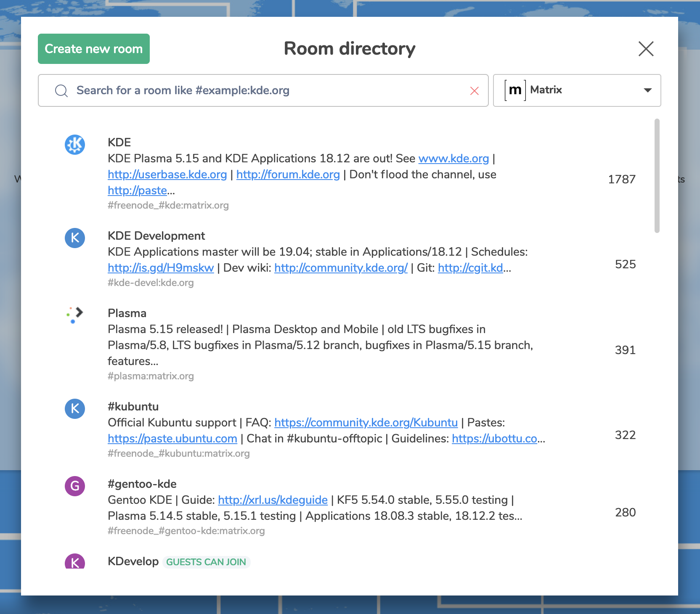Close the Room directory dialog
The image size is (700, 614).
[x=646, y=49]
